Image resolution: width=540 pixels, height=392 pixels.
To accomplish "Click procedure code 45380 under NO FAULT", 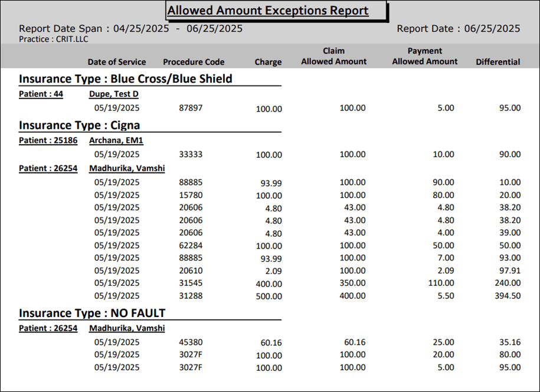I will pos(191,342).
